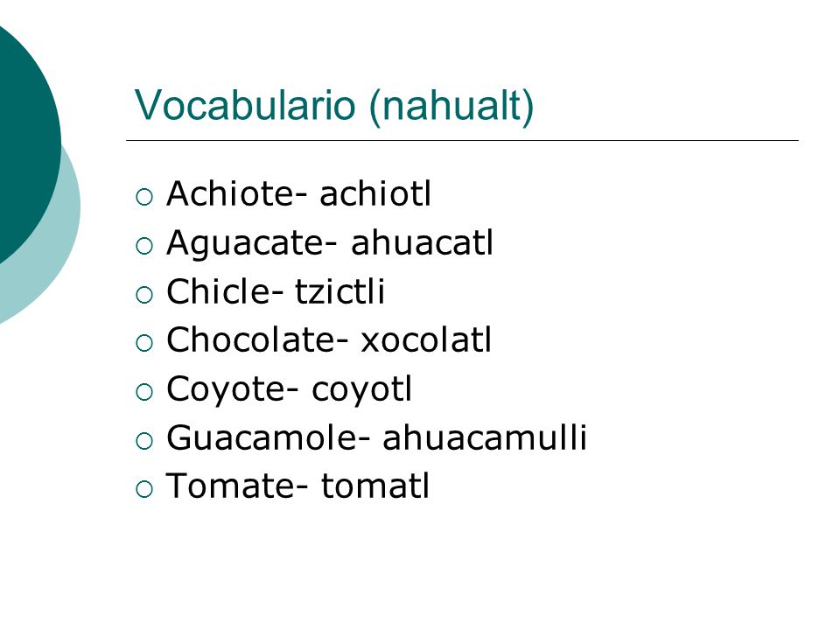Click the word tzictli
This screenshot has height=630, width=840.
(x=339, y=290)
